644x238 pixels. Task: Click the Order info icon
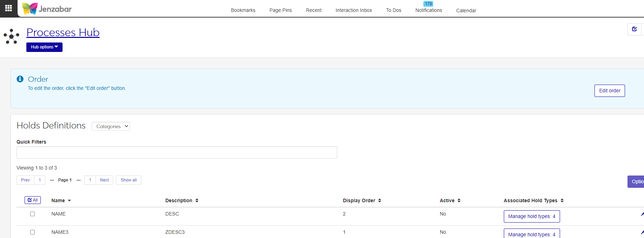click(x=20, y=79)
